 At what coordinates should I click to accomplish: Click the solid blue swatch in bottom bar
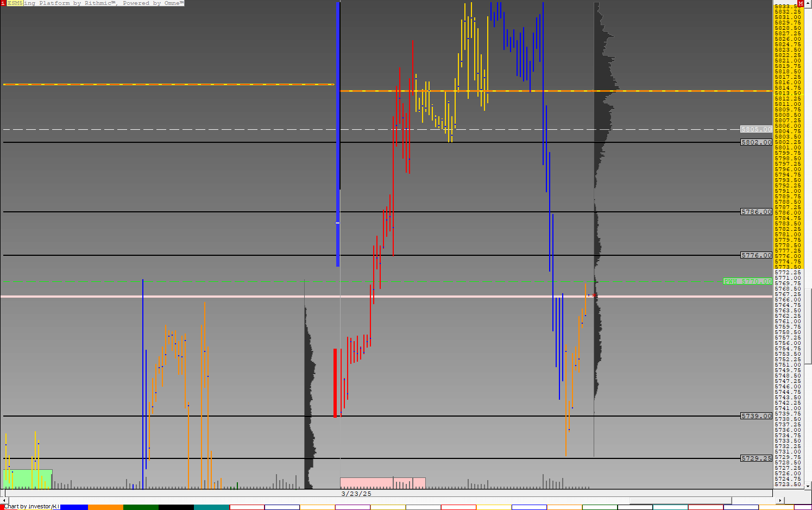point(74,507)
